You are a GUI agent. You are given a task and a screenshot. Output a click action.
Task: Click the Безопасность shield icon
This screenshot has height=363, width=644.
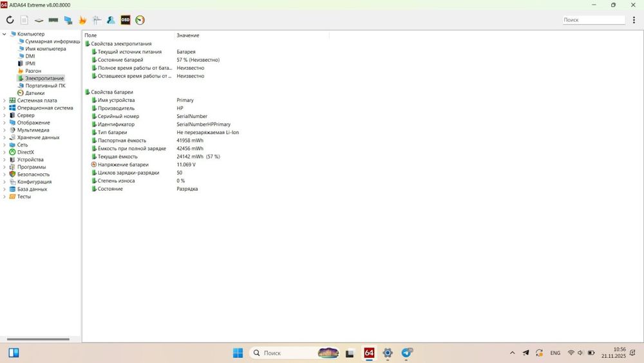[x=12, y=174]
